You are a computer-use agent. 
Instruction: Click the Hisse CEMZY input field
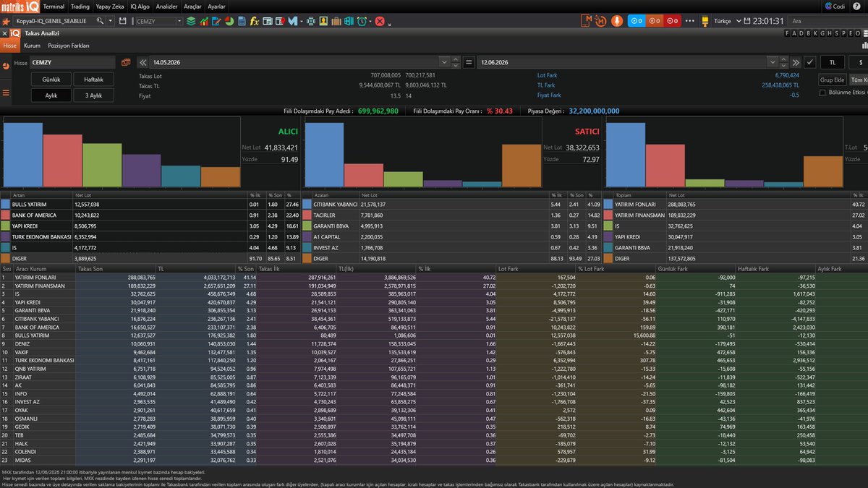[72, 63]
